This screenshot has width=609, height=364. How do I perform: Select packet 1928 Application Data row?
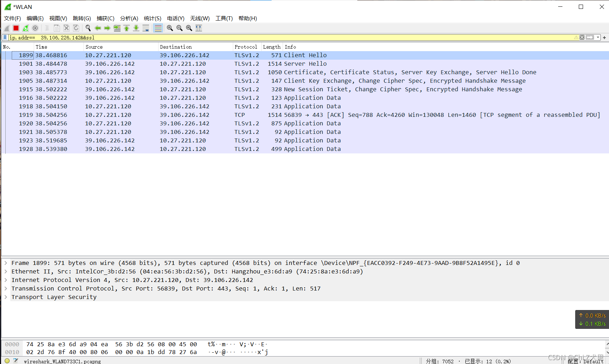[305, 149]
